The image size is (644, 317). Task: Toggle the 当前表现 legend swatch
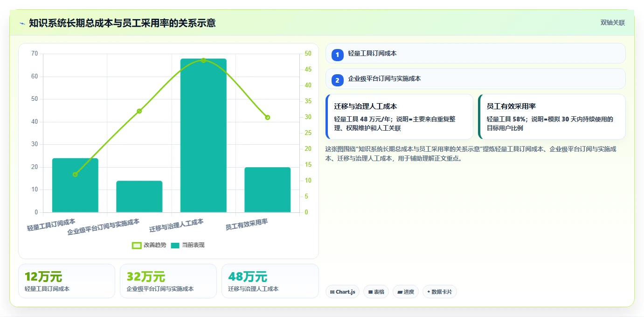[175, 245]
